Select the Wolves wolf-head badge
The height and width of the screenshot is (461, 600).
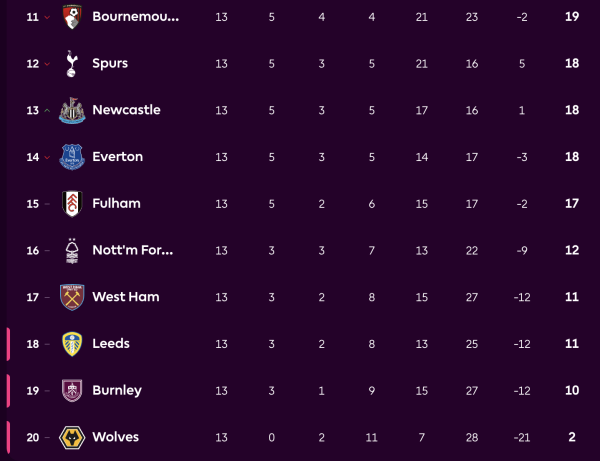pos(72,437)
